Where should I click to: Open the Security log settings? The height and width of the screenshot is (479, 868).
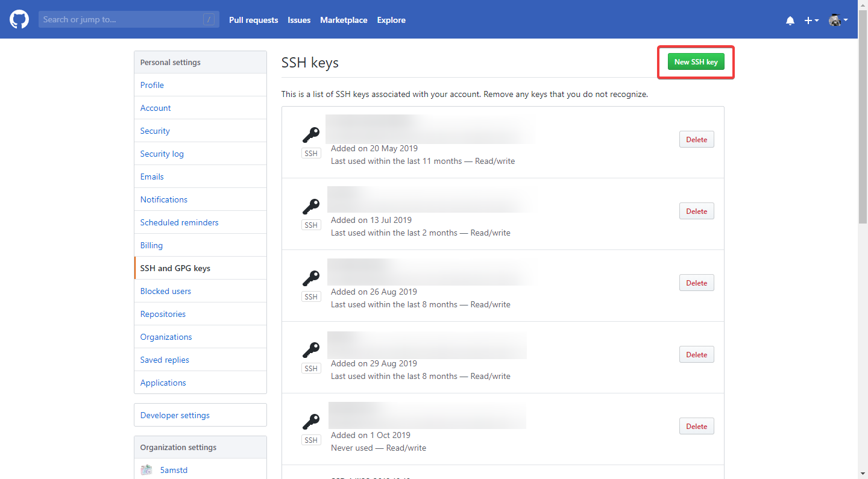coord(162,154)
